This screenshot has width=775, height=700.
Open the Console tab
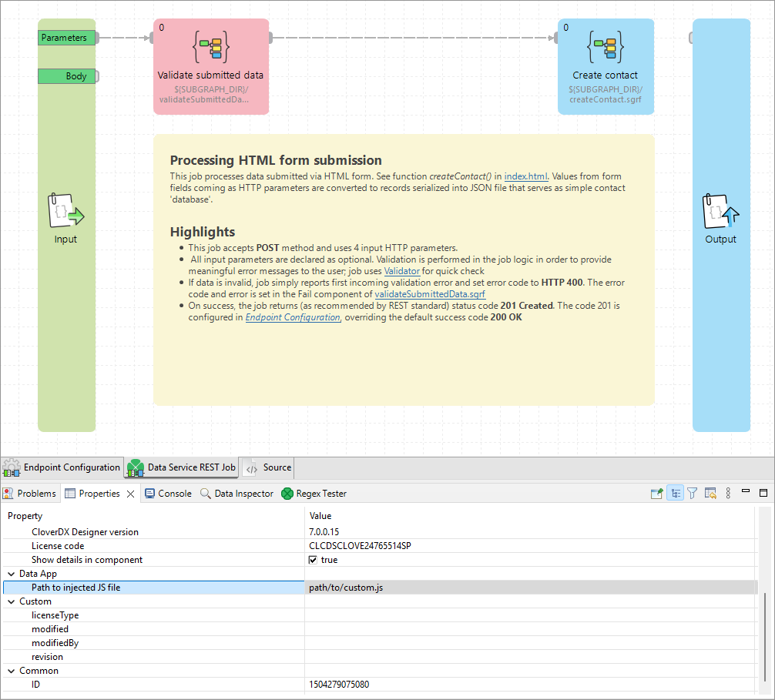click(167, 493)
